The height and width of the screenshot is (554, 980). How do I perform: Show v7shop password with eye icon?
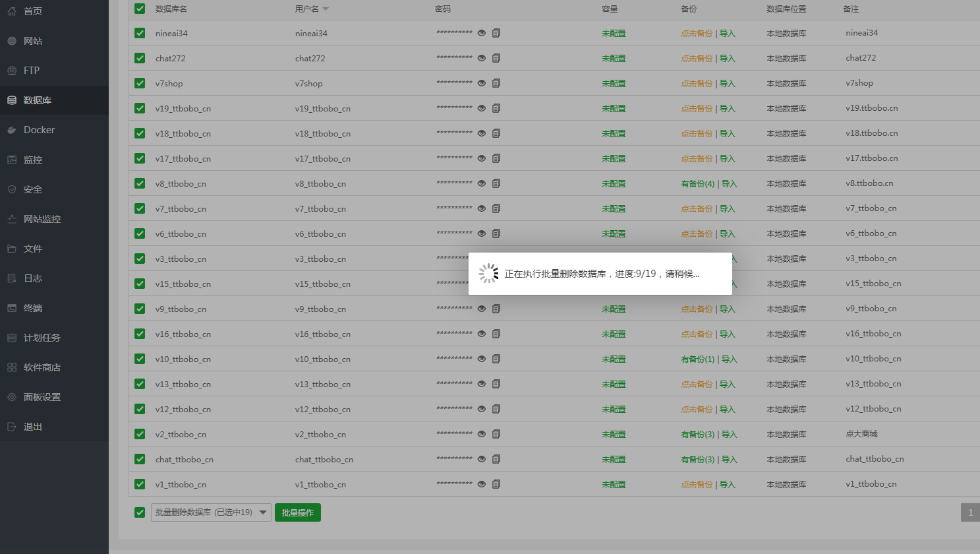[482, 83]
